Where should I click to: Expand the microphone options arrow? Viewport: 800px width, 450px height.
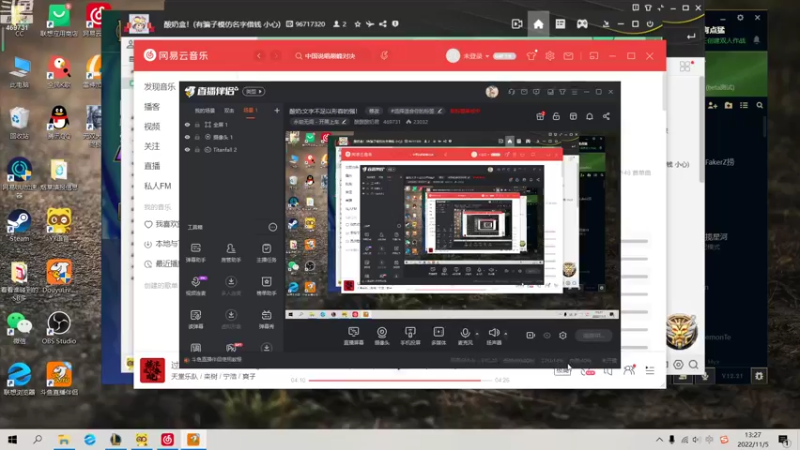(477, 334)
